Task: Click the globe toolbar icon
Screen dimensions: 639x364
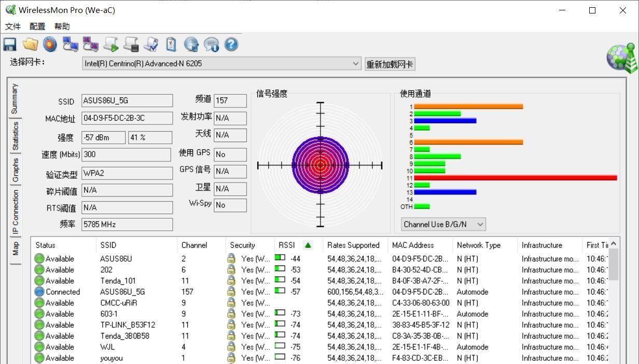Action: click(x=191, y=45)
